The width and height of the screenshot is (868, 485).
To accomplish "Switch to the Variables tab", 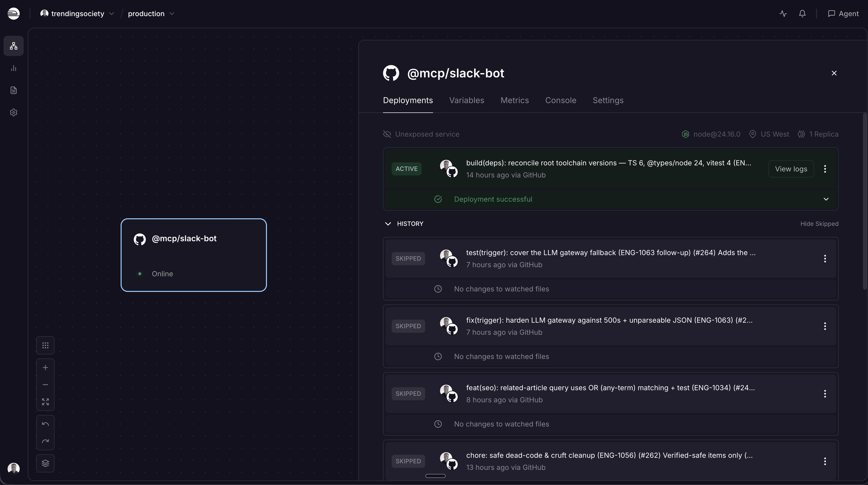I will pyautogui.click(x=467, y=100).
